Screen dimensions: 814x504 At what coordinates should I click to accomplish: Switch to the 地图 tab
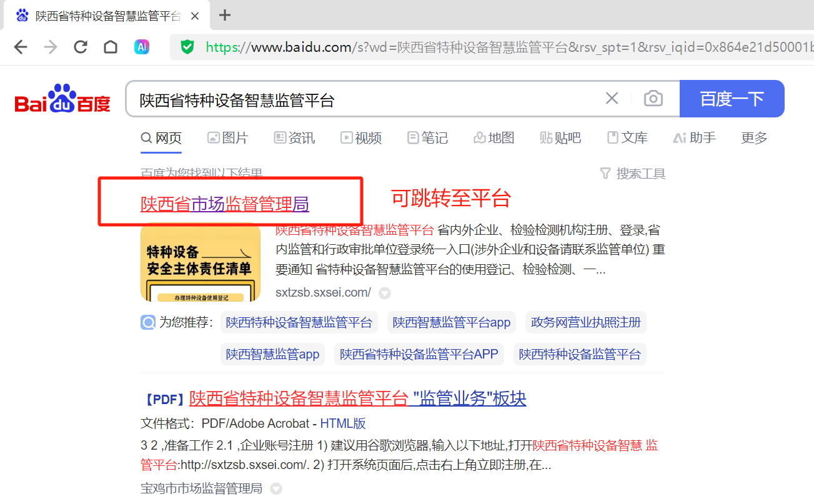tap(494, 138)
